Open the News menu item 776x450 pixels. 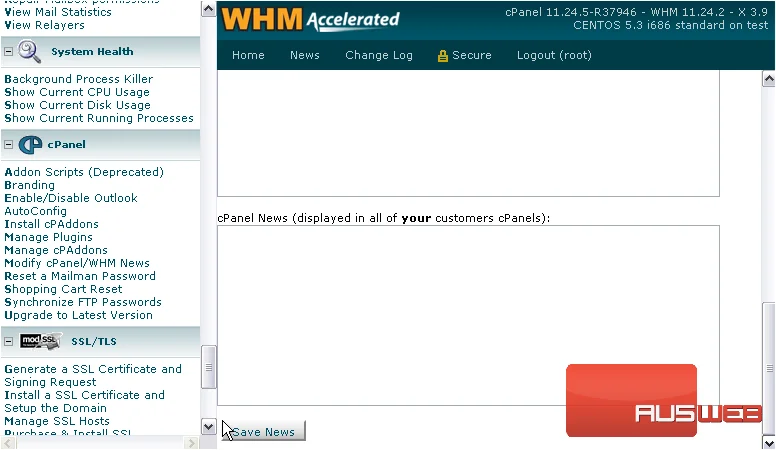click(304, 55)
